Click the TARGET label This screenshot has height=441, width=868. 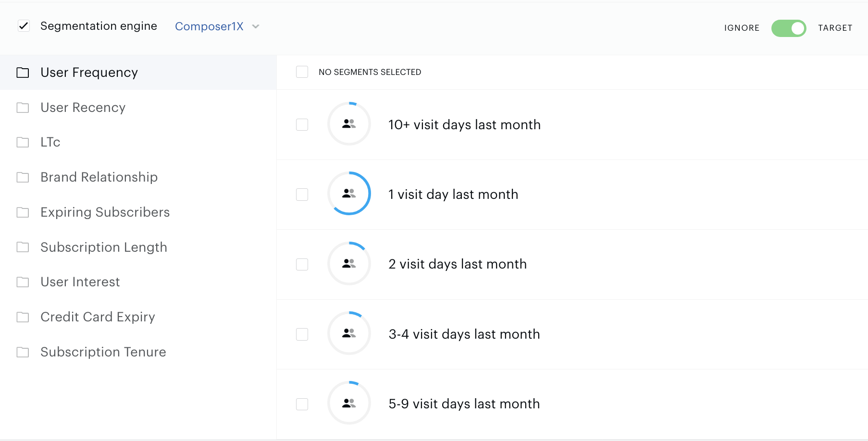835,28
